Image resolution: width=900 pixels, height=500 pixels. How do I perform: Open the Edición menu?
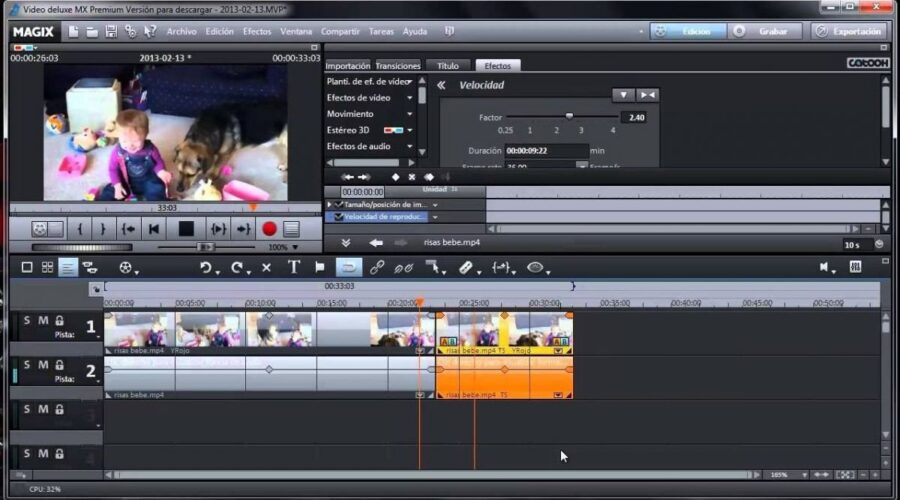coord(219,32)
